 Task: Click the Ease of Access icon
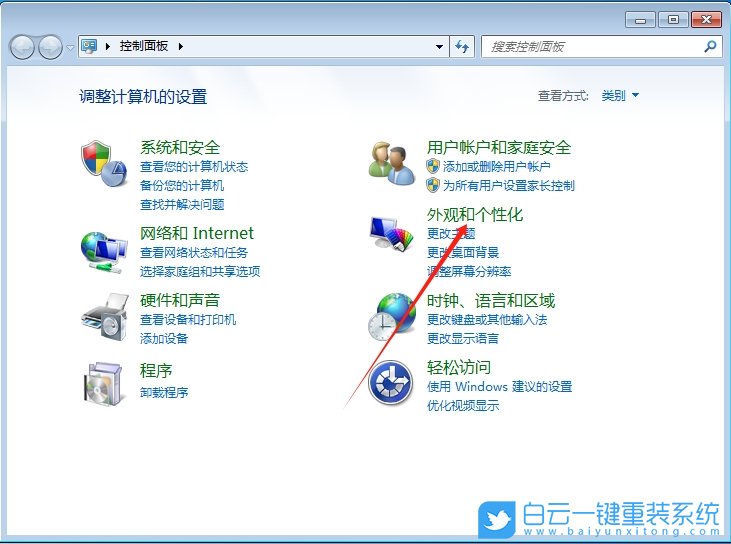click(391, 384)
